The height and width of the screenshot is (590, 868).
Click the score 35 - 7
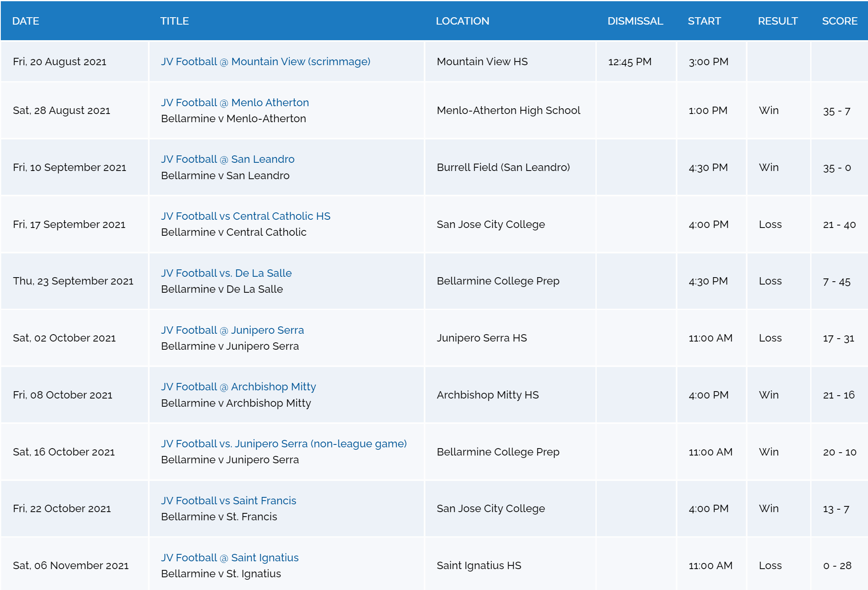[836, 111]
